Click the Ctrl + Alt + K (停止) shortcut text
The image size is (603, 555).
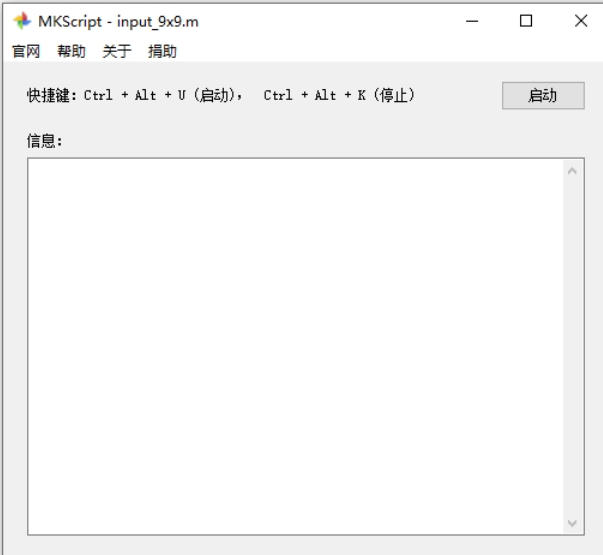click(339, 96)
